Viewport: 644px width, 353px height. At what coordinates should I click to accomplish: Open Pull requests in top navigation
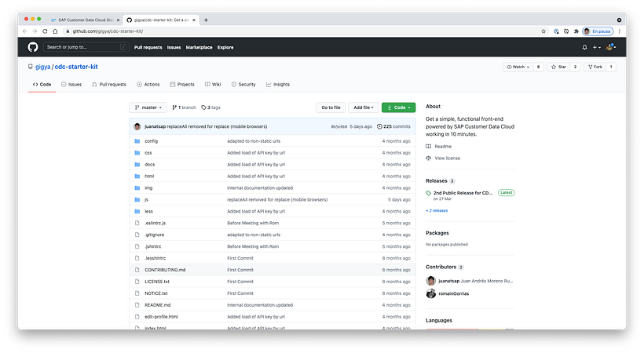pyautogui.click(x=148, y=47)
